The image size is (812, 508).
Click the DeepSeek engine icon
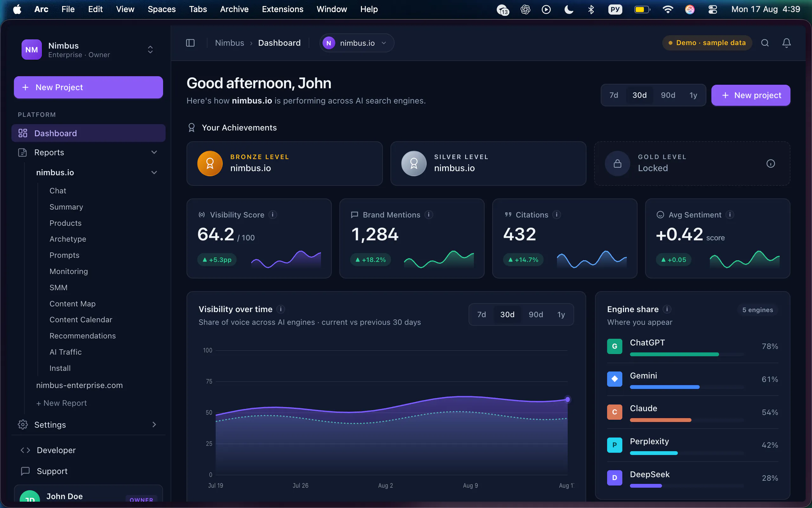pyautogui.click(x=614, y=478)
